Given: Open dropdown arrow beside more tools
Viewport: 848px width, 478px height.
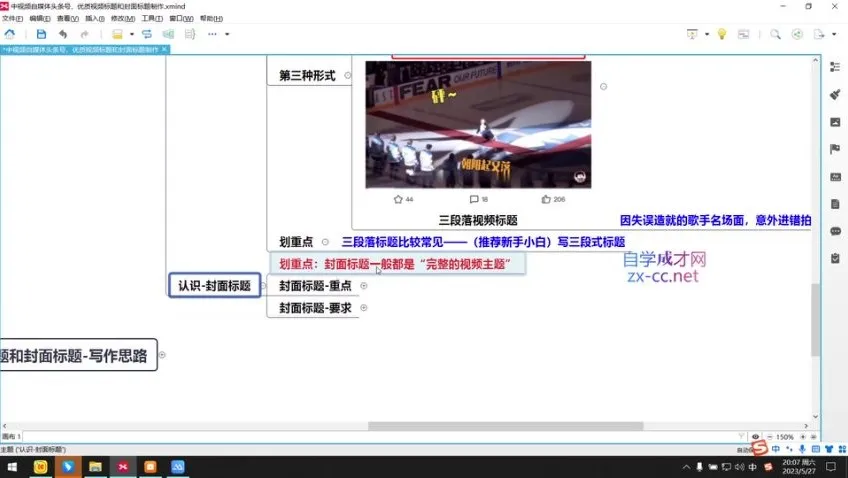Looking at the screenshot, I should (227, 34).
